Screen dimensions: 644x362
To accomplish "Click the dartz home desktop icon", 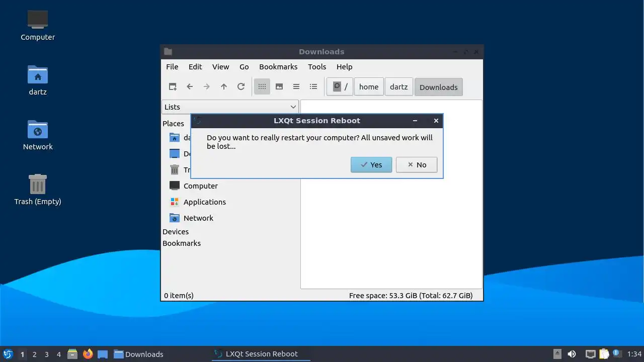I will coord(38,80).
